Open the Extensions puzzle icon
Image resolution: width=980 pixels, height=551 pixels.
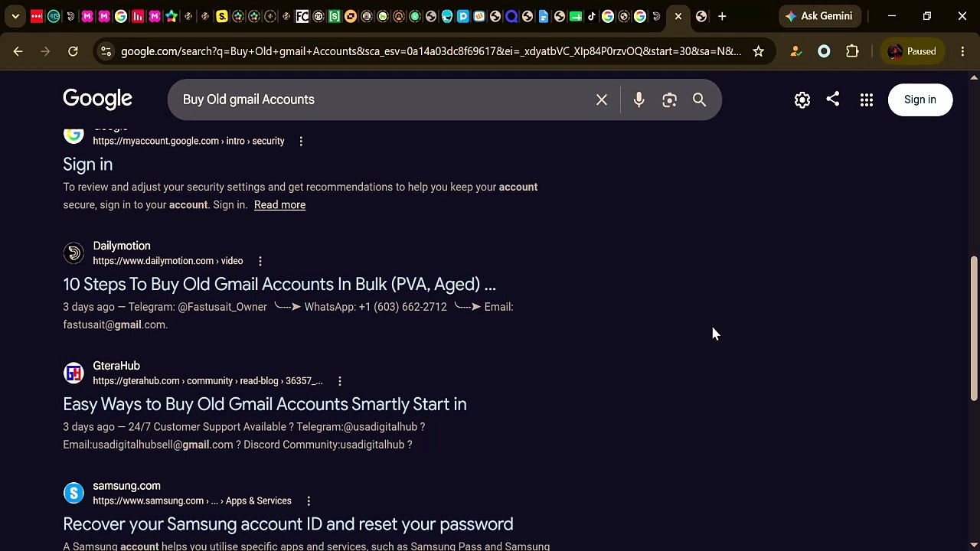(x=852, y=51)
